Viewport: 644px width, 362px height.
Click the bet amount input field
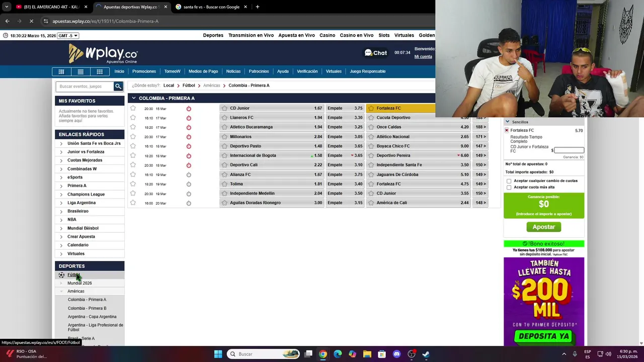(x=569, y=150)
